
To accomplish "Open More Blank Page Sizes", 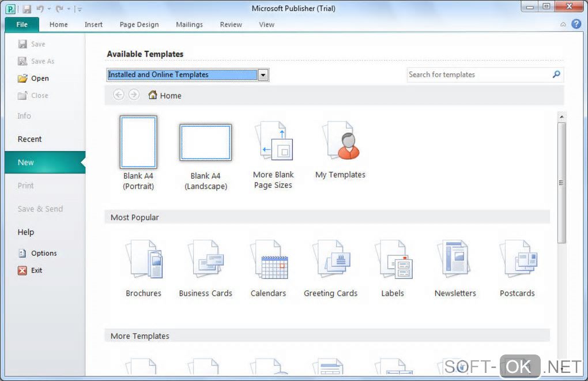I will click(273, 155).
